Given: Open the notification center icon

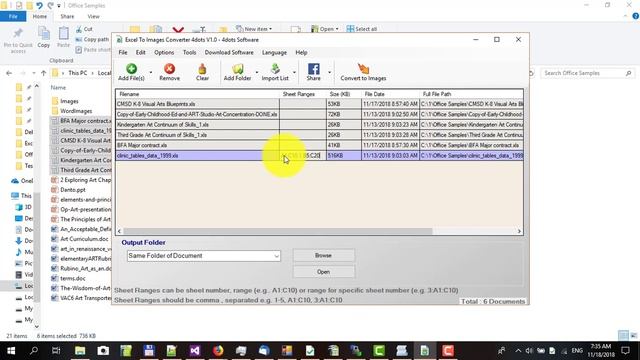Looking at the screenshot, I should coord(625,351).
